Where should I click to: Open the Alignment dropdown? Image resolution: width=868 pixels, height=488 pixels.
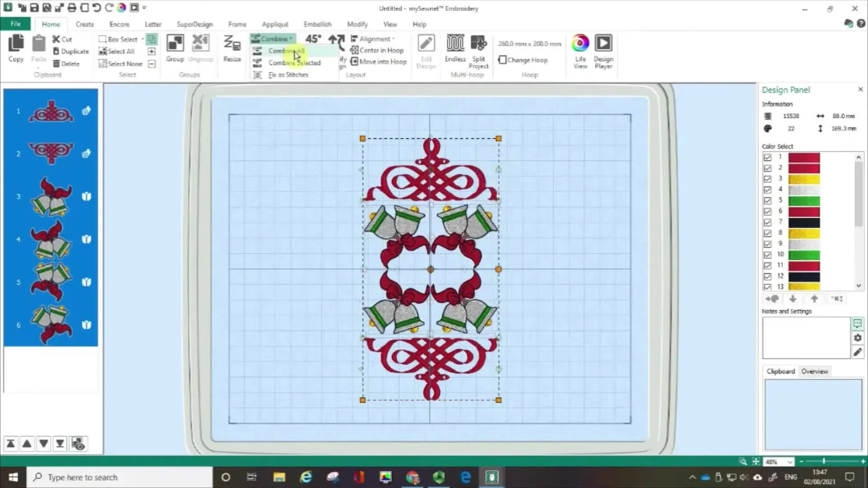point(373,39)
